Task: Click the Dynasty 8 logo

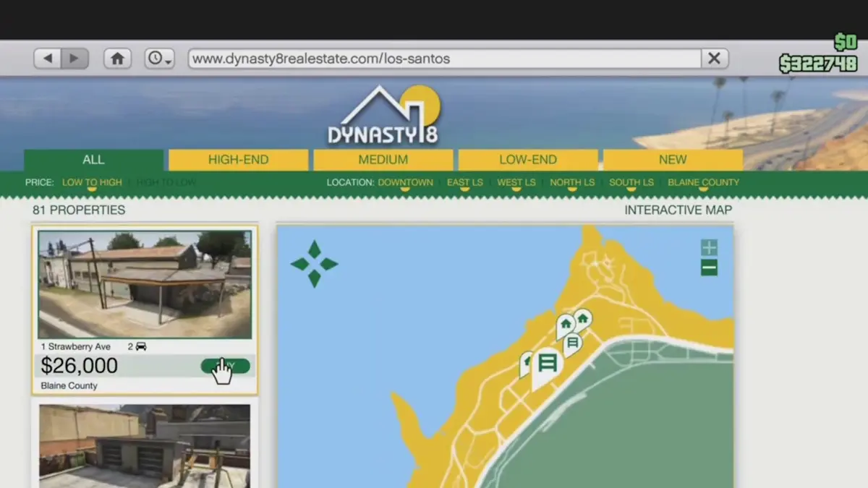Action: (385, 114)
